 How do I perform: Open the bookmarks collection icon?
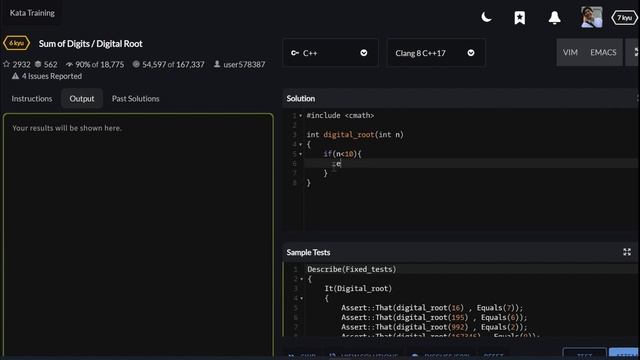click(520, 18)
